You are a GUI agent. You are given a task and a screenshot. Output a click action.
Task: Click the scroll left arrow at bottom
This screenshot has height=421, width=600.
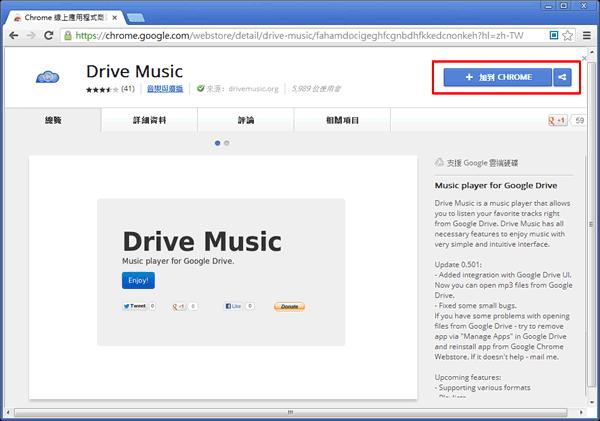pyautogui.click(x=8, y=412)
